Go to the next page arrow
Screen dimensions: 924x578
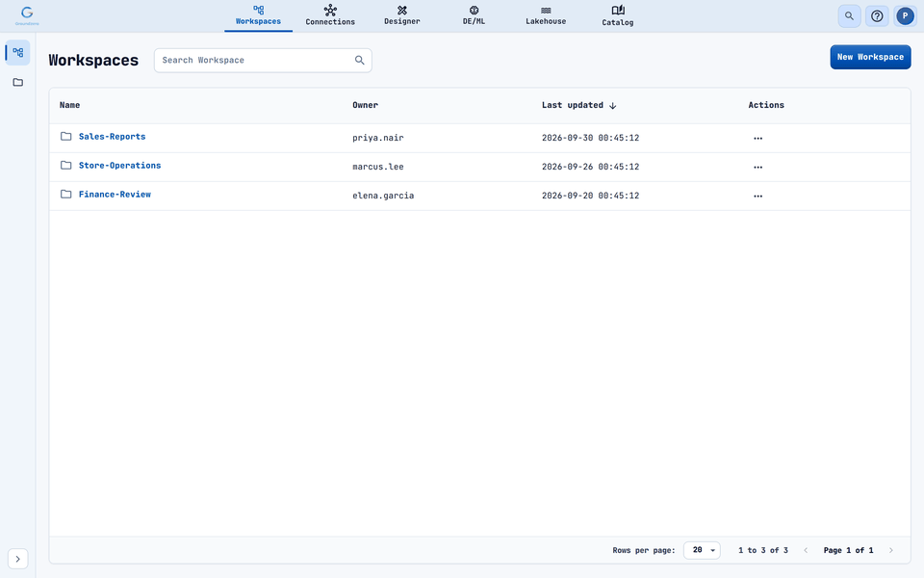pyautogui.click(x=891, y=550)
